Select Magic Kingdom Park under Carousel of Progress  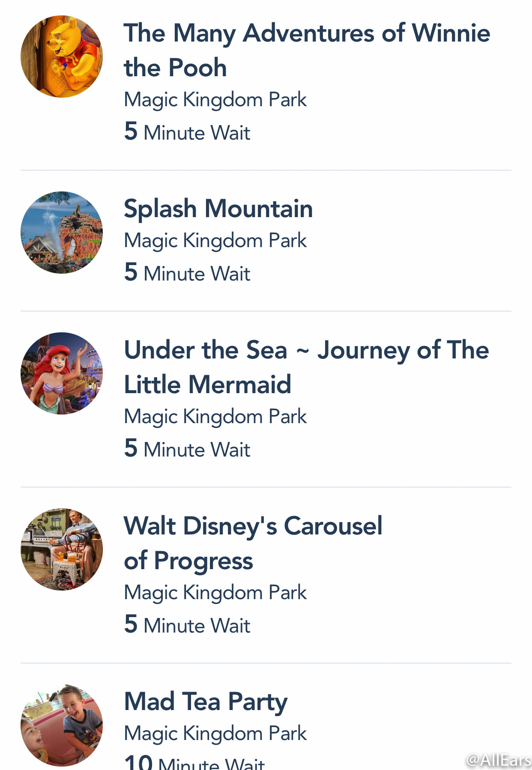tap(215, 593)
